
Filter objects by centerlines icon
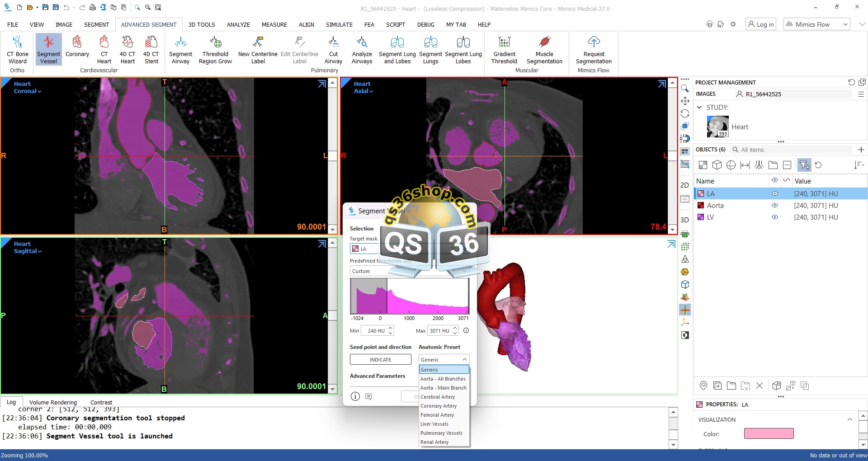tap(759, 165)
